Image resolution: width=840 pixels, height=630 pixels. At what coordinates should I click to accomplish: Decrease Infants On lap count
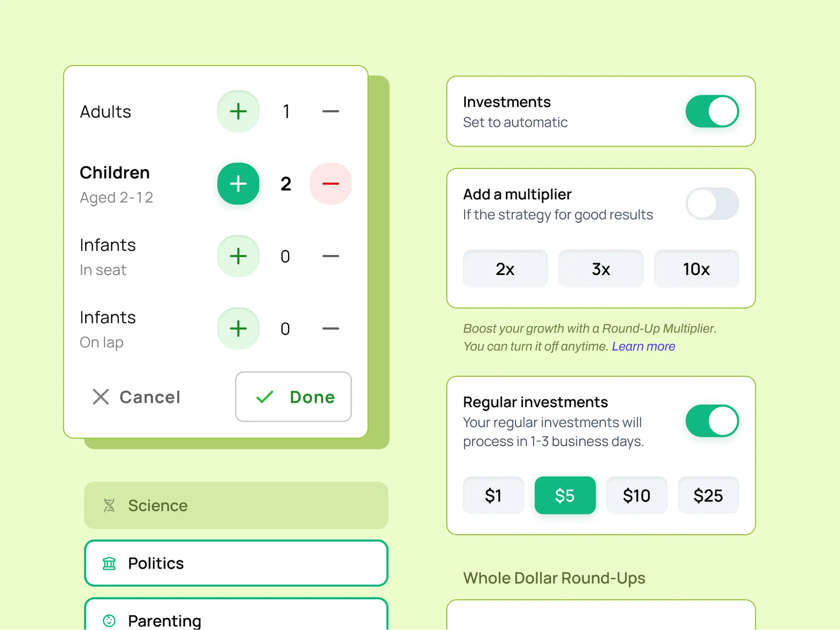tap(330, 328)
